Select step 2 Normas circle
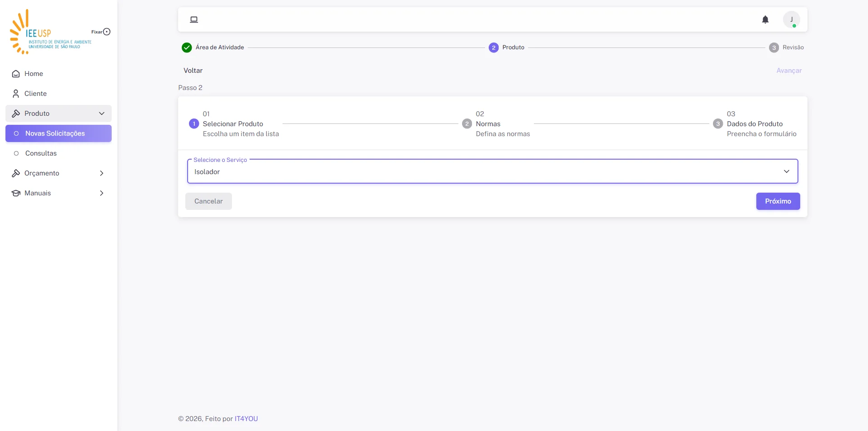The width and height of the screenshot is (868, 431). (467, 123)
